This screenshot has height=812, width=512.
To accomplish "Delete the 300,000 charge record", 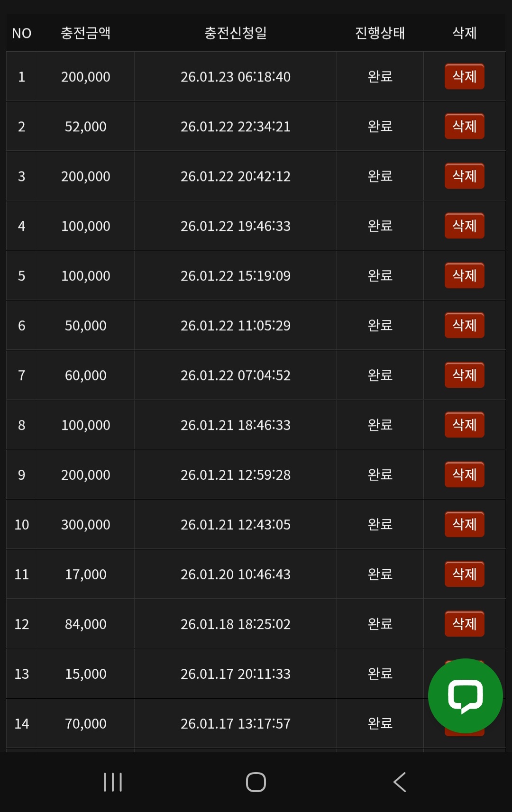I will 464,524.
